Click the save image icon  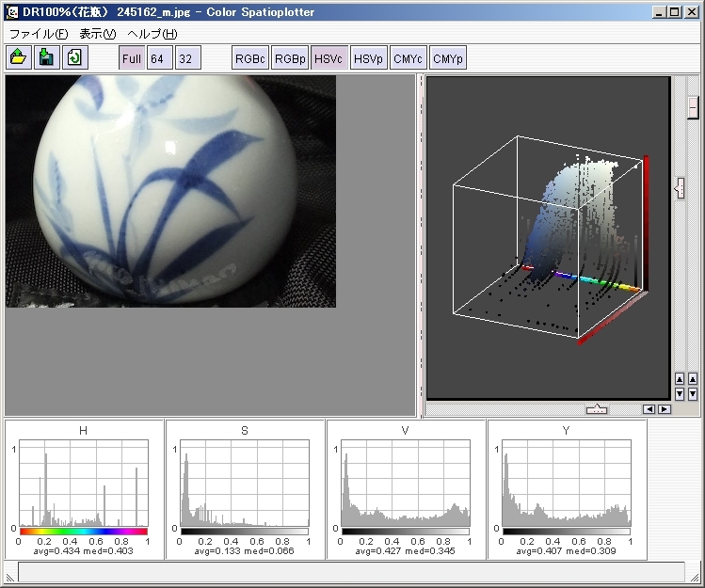point(45,58)
